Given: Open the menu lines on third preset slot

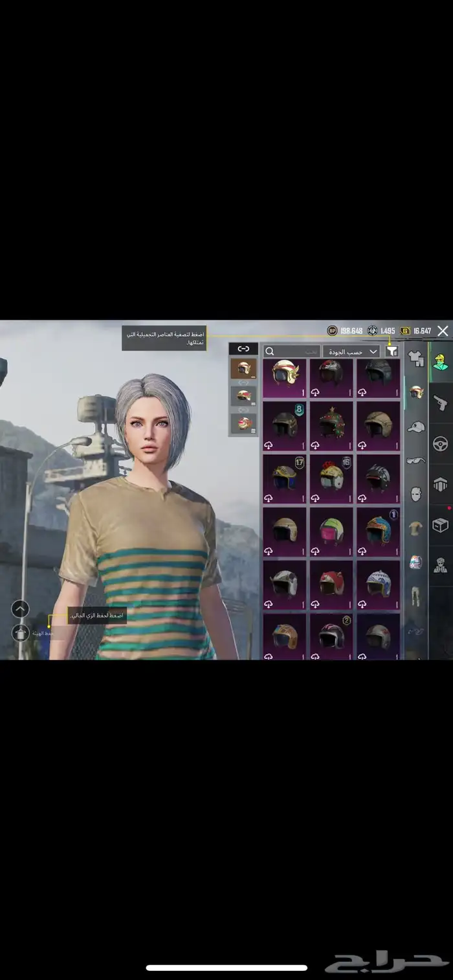Looking at the screenshot, I should coord(252,430).
